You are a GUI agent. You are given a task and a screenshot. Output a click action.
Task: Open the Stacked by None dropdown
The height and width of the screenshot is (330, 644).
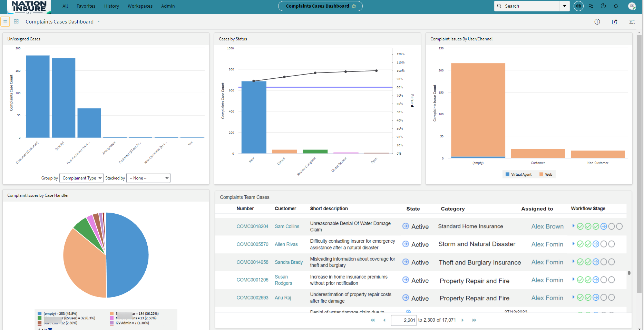click(x=148, y=178)
